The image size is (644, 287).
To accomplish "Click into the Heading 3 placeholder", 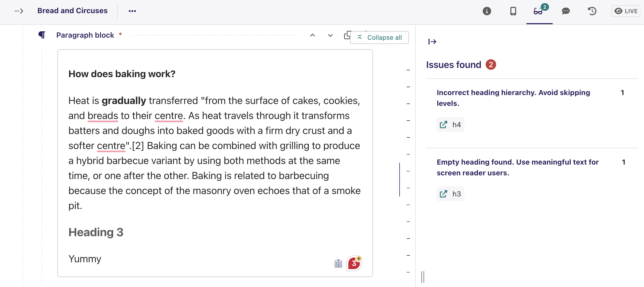I will point(96,232).
